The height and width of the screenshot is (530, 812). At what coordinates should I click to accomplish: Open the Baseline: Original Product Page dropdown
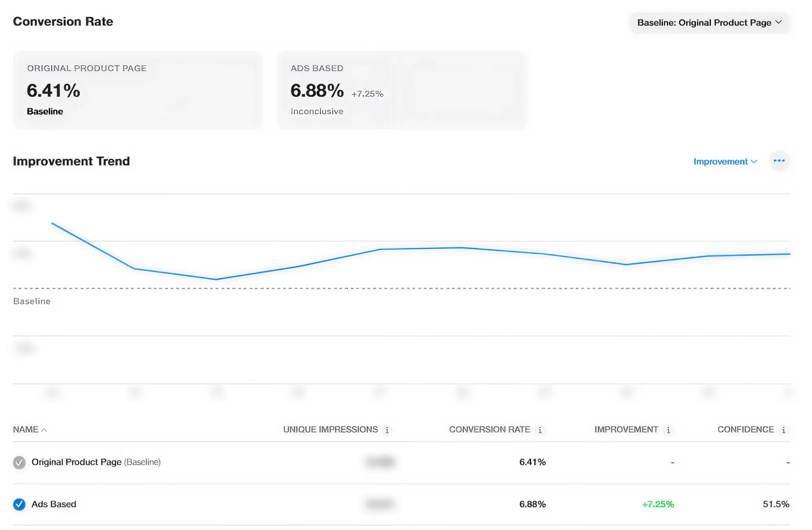coord(709,22)
